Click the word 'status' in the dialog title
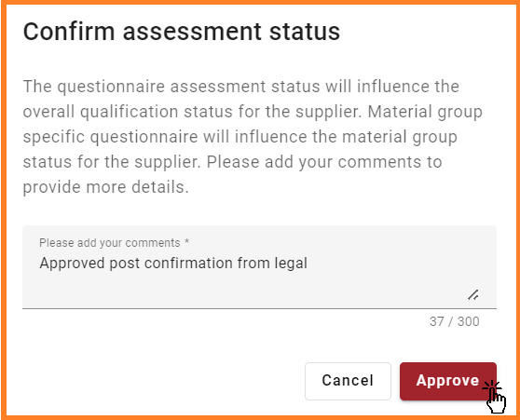 pyautogui.click(x=305, y=32)
